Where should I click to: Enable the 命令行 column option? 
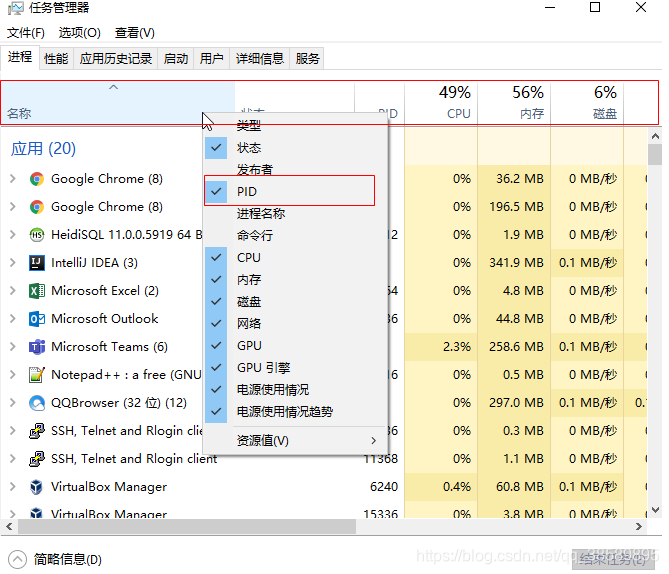pyautogui.click(x=296, y=236)
